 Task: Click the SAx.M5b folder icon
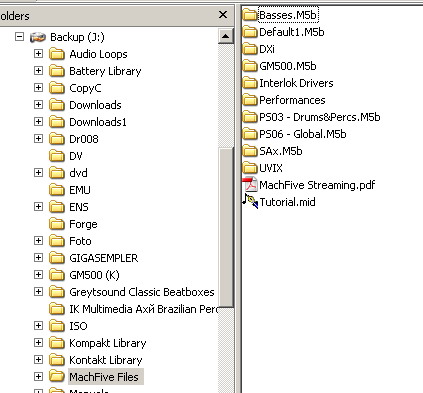(250, 151)
